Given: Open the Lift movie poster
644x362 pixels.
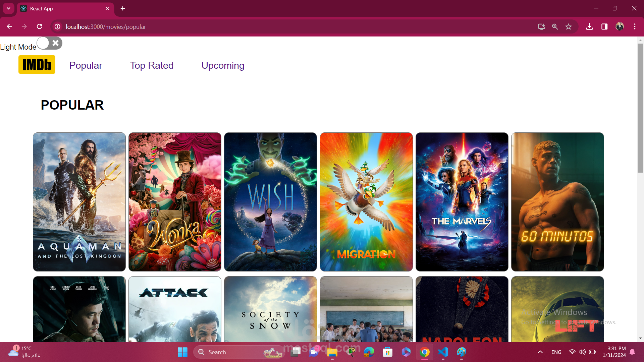Looking at the screenshot, I should coord(557,309).
